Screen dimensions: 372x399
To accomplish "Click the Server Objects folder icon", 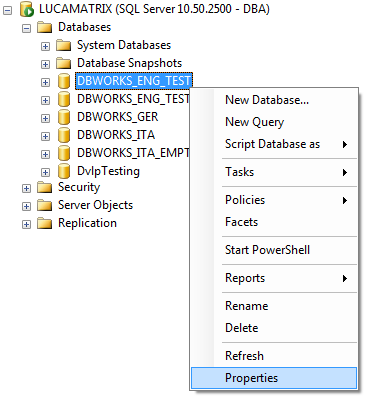I will tap(45, 205).
